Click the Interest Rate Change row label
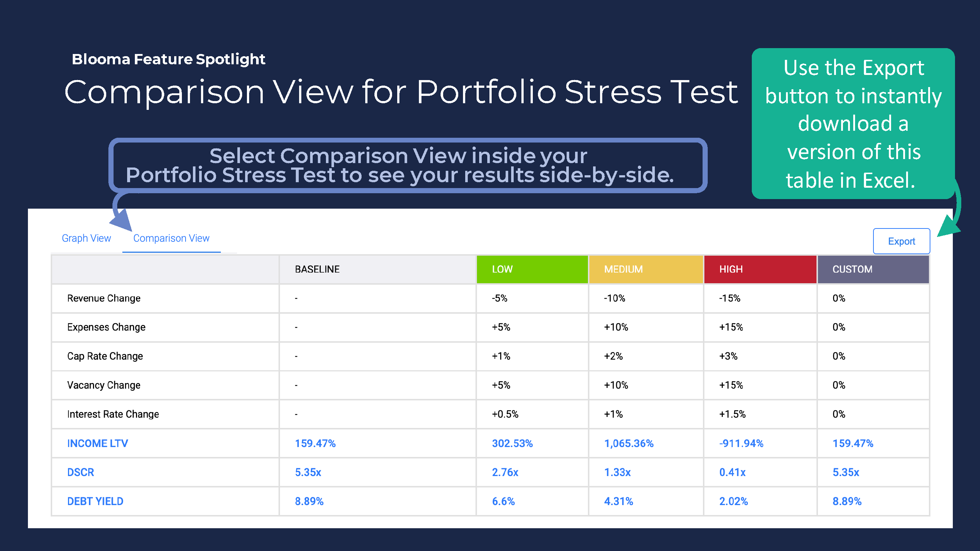The height and width of the screenshot is (551, 980). point(112,414)
